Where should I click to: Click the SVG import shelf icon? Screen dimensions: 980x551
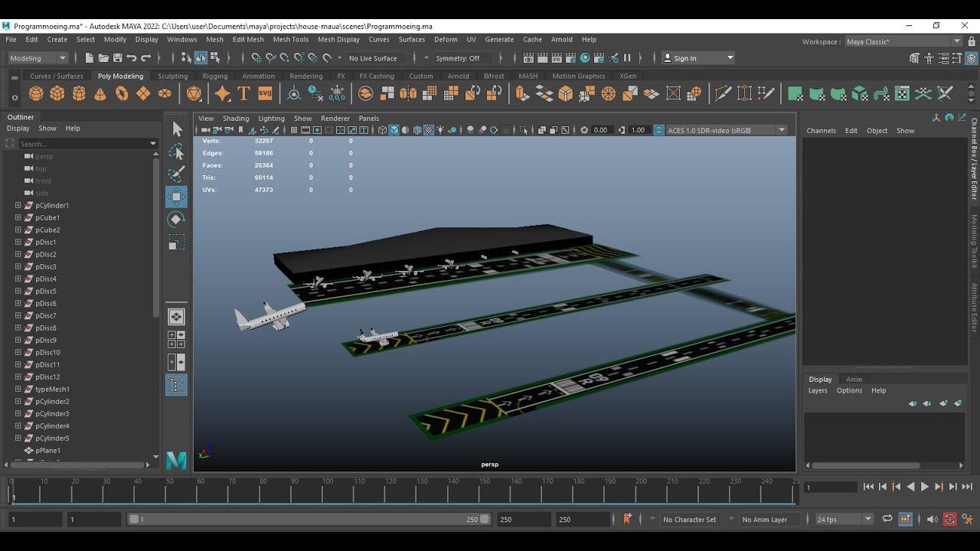265,93
